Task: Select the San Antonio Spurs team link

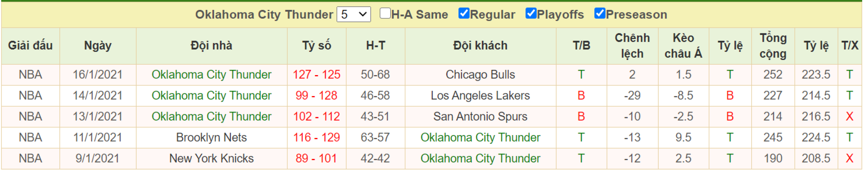Action: point(480,117)
